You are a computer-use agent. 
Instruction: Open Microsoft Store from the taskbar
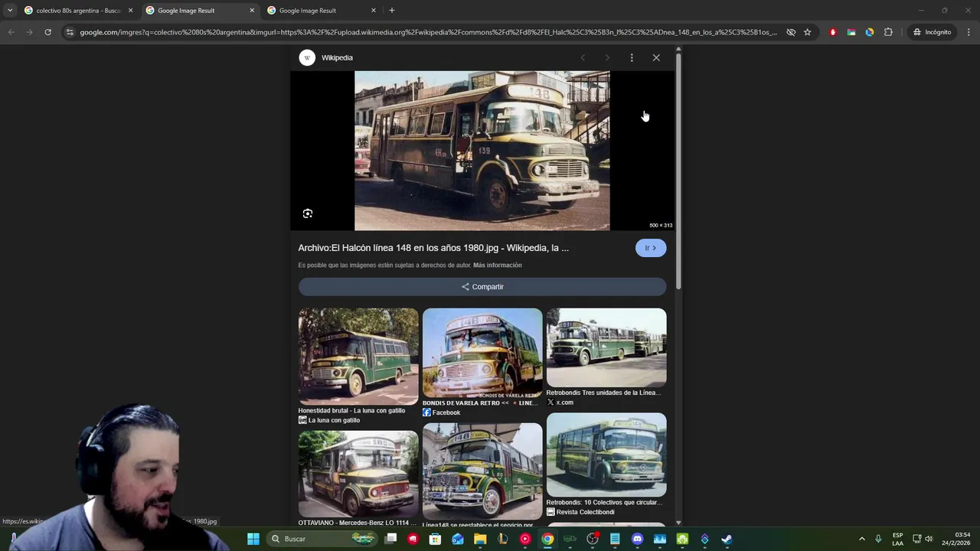[435, 539]
